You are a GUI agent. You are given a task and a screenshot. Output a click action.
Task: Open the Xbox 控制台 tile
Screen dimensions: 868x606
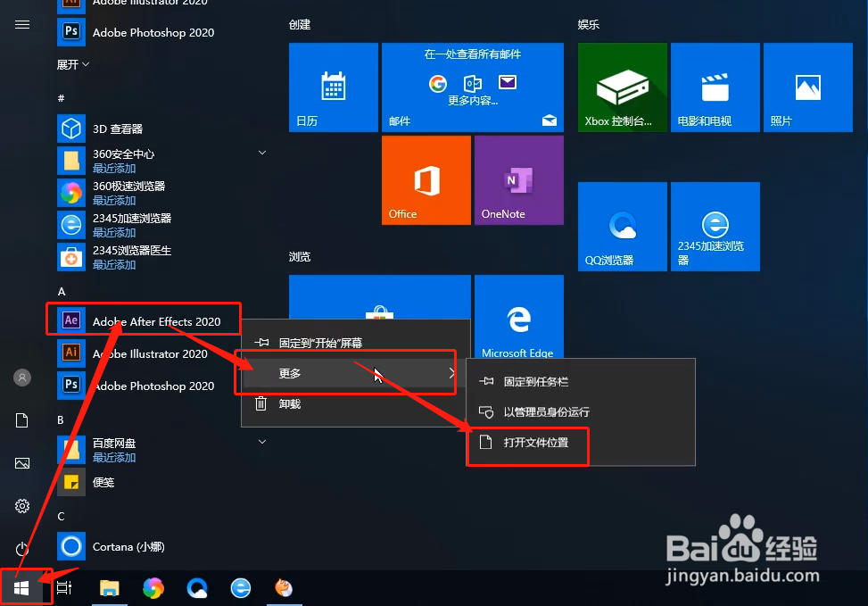pyautogui.click(x=622, y=87)
